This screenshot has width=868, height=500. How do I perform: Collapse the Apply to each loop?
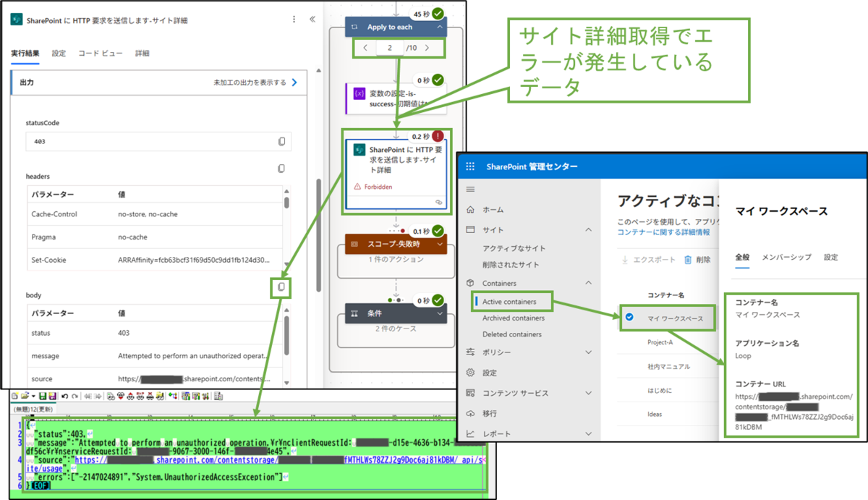(x=440, y=27)
